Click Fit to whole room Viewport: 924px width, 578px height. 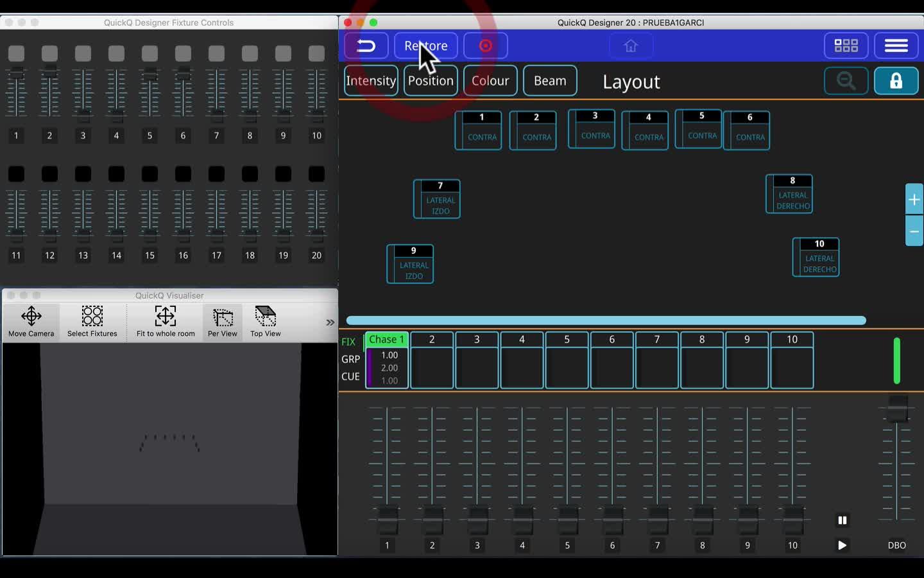pos(166,322)
